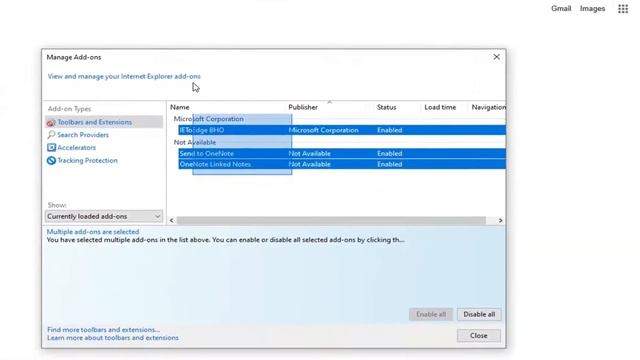
Task: Open the Images link
Action: [592, 9]
